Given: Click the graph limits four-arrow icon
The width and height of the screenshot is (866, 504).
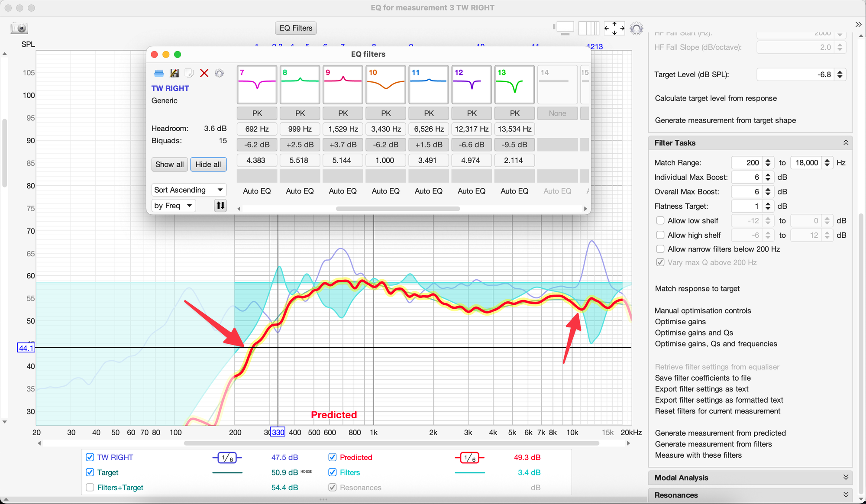Looking at the screenshot, I should tap(614, 29).
